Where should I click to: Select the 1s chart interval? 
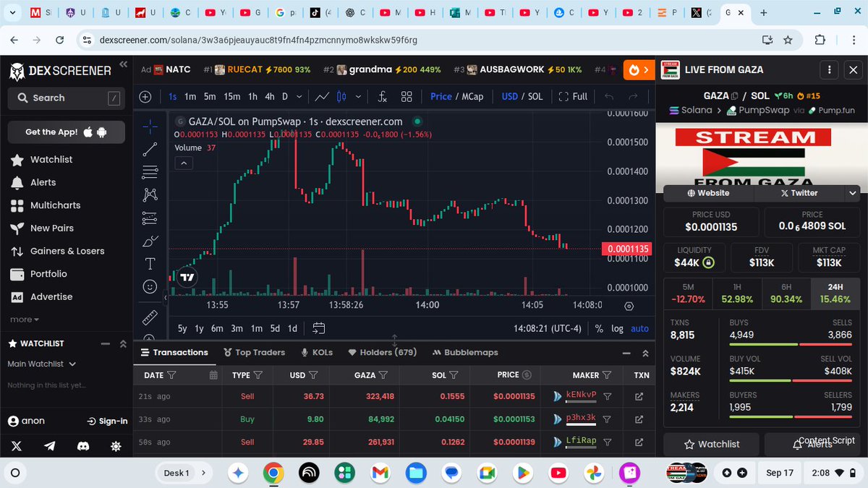(173, 96)
